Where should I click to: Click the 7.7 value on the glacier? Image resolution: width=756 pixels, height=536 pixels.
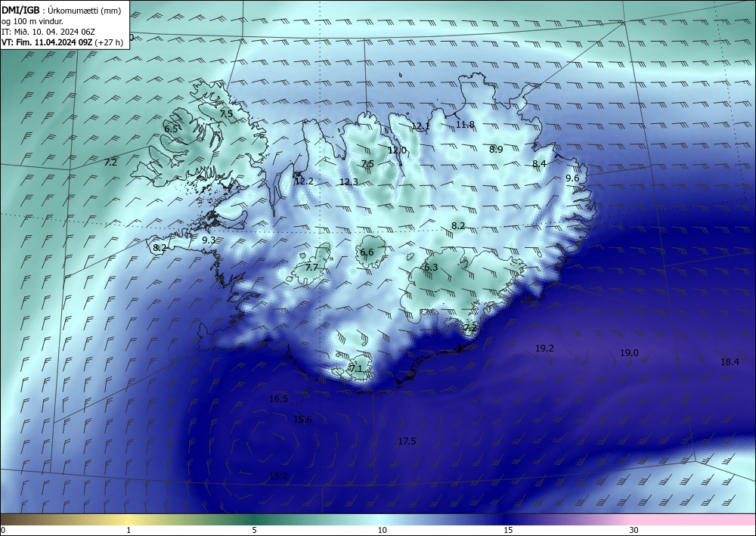[x=312, y=268]
